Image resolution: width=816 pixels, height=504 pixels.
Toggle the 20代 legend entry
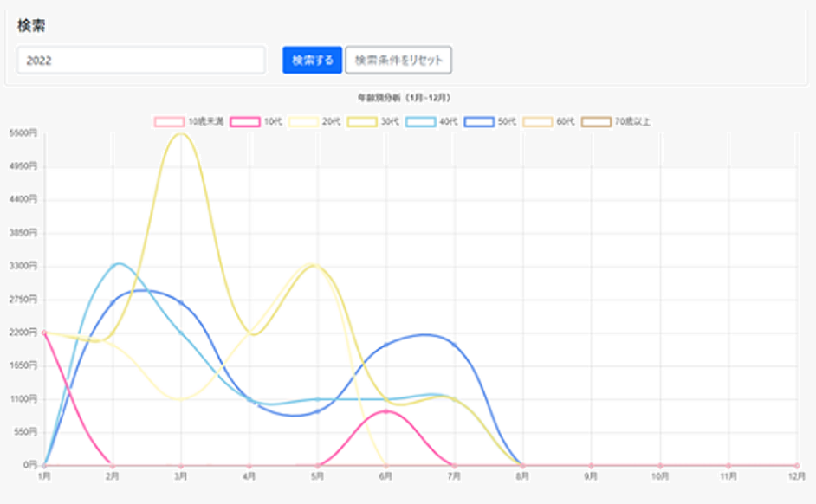[x=304, y=122]
